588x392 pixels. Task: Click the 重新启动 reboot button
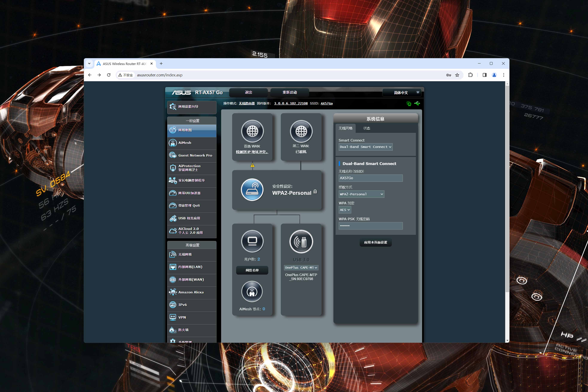290,92
